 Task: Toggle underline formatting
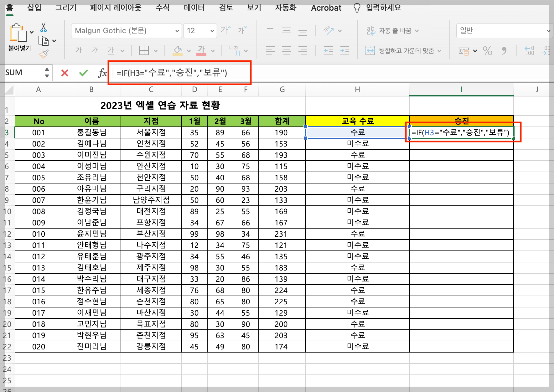click(111, 50)
